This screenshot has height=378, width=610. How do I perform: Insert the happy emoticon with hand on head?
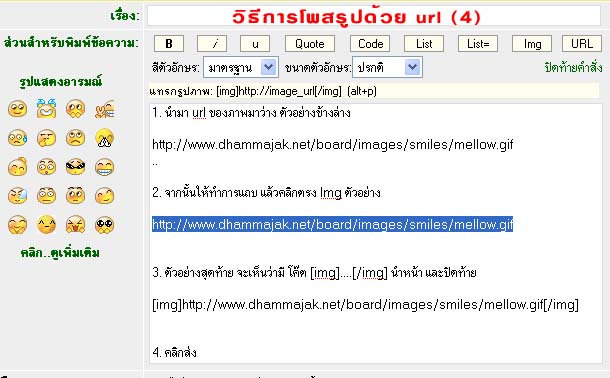coord(18,167)
